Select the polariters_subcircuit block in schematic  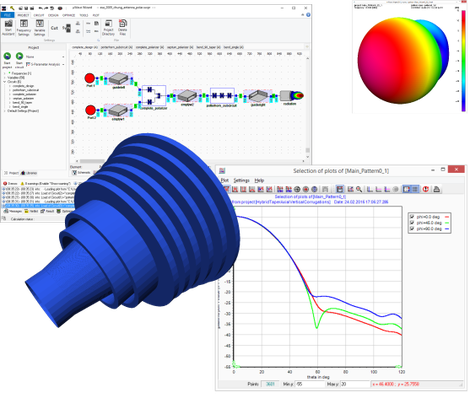(x=222, y=96)
